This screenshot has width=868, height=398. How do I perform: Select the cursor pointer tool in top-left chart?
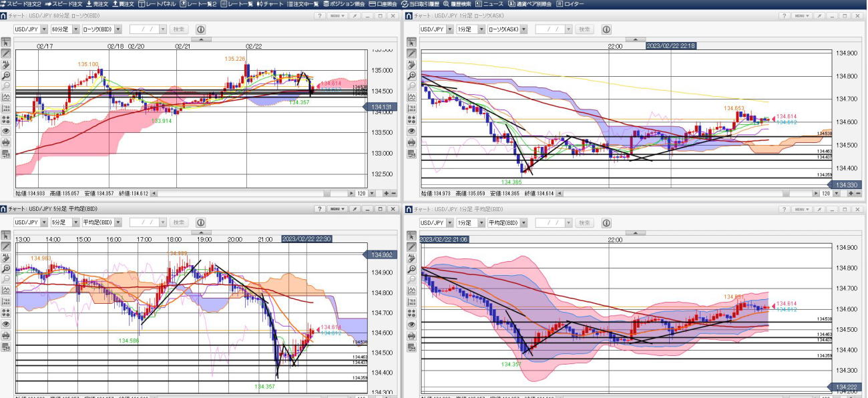click(x=6, y=43)
